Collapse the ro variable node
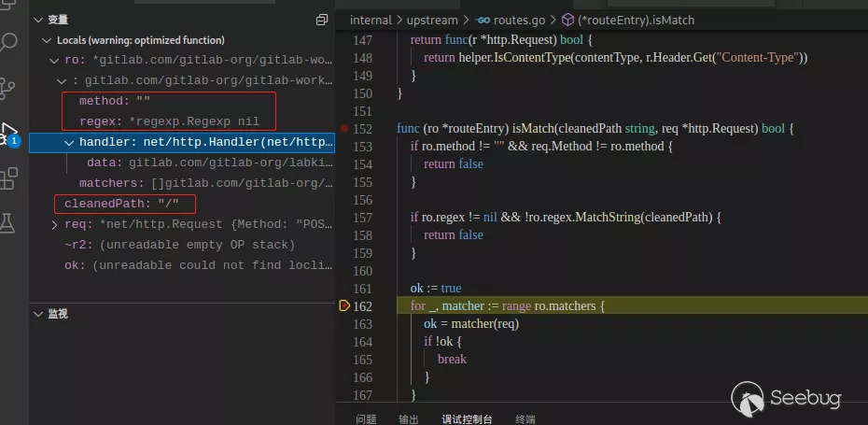 coord(54,61)
